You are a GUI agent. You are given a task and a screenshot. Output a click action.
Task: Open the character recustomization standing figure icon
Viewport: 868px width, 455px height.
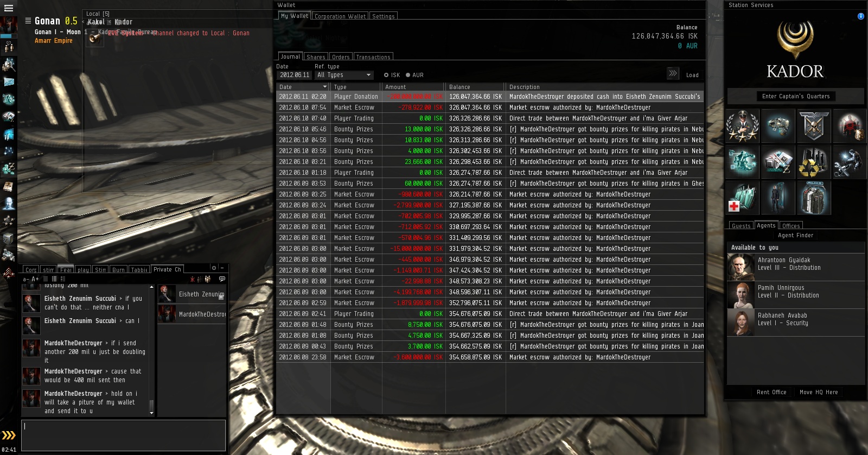click(778, 198)
